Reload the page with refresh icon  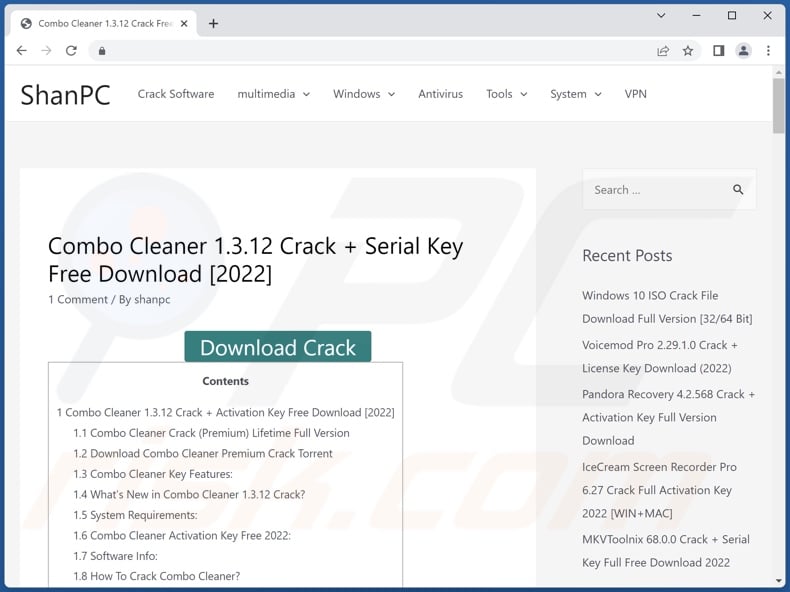(71, 50)
